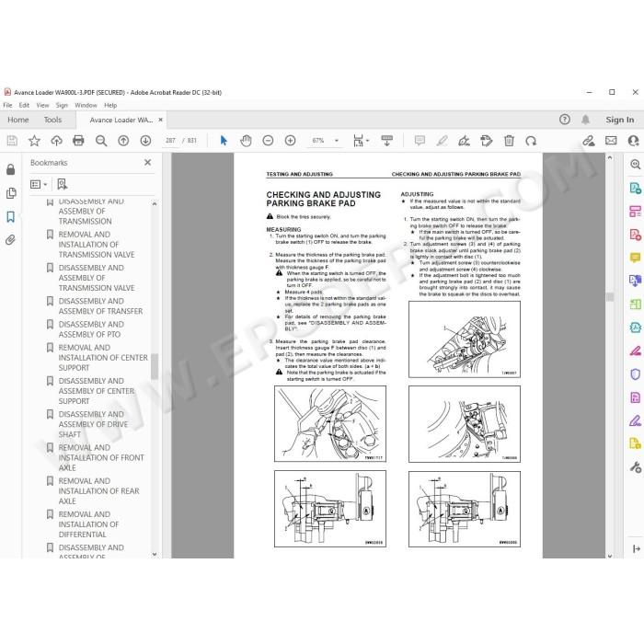
Task: Open bookmark Disassembly and Assembly of Transfer
Action: click(x=100, y=306)
